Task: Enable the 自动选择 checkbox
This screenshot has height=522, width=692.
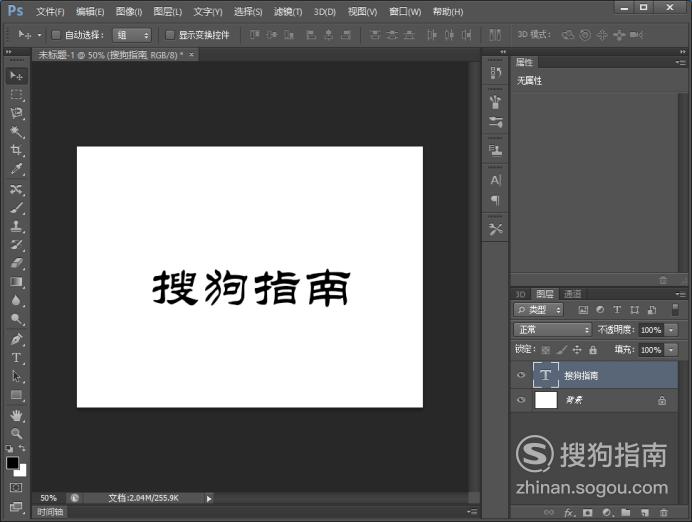Action: coord(56,35)
